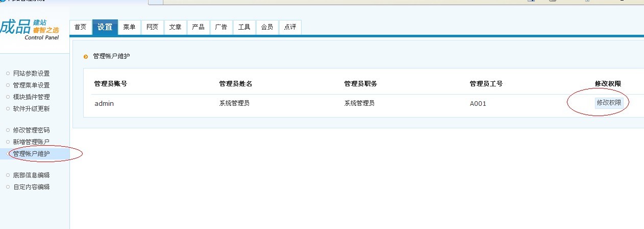Screen dimensions: 644x229
Task: Select the 设置 tab
Action: 105,27
